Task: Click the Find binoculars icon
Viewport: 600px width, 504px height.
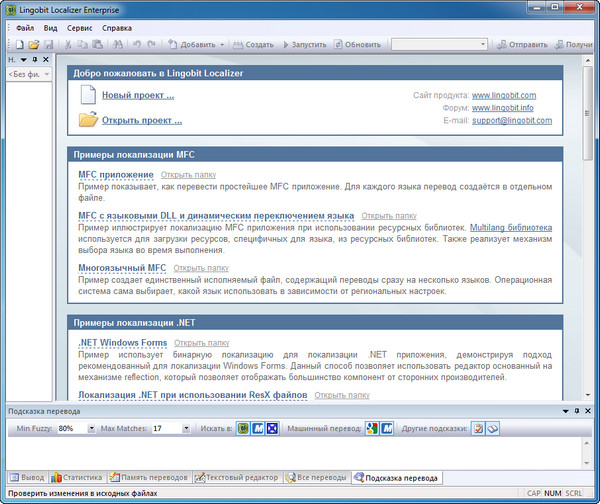Action: click(x=118, y=45)
